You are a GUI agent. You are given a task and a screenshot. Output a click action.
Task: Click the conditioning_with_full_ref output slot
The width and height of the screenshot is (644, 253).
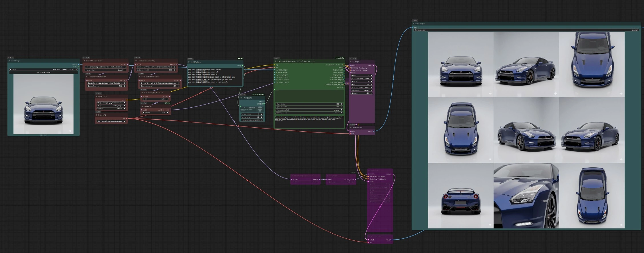tap(344, 65)
